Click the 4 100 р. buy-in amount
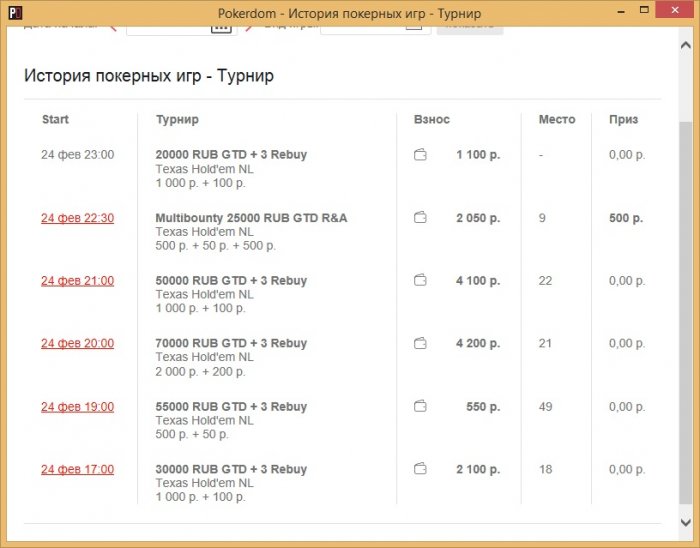The height and width of the screenshot is (548, 700). 478,281
